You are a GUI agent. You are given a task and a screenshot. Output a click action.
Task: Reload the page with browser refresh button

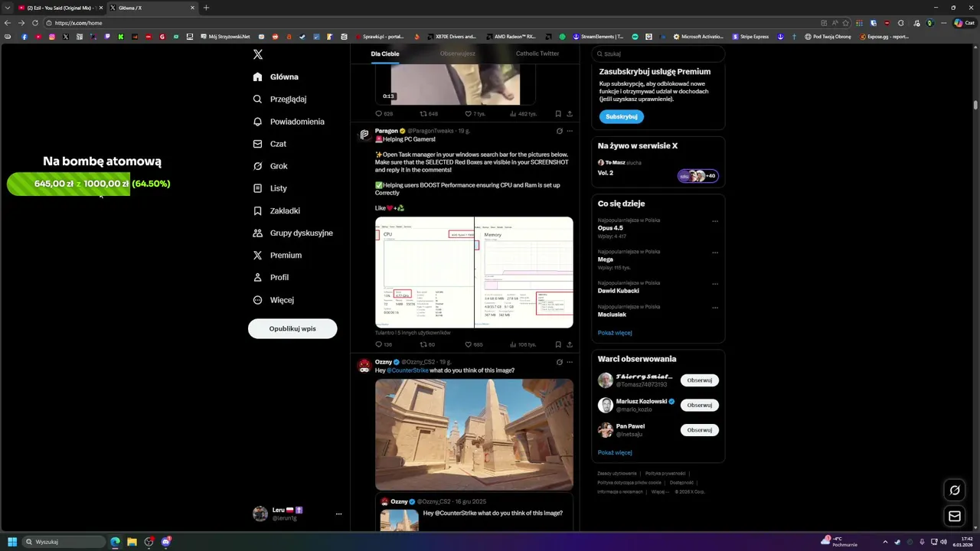coord(34,23)
